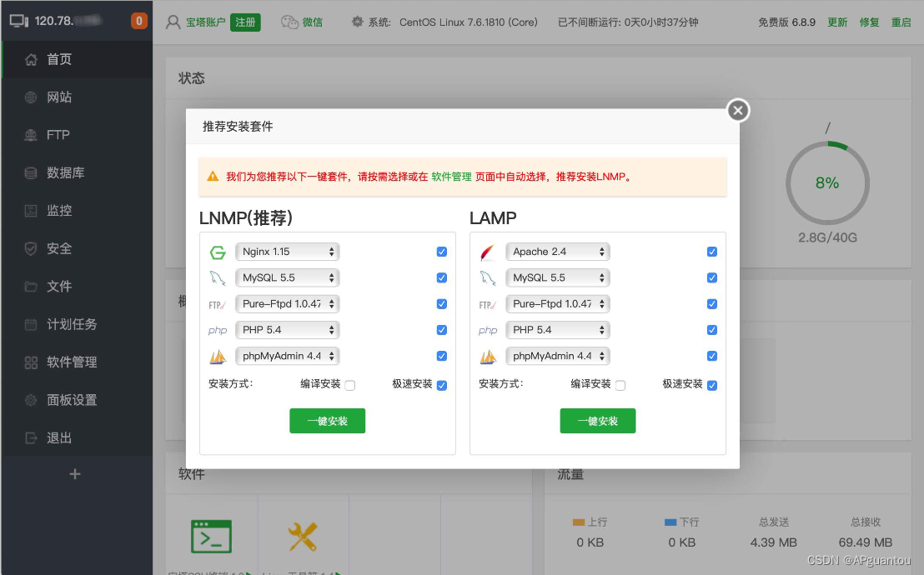Image resolution: width=924 pixels, height=575 pixels.
Task: Uncheck LNMP phpMyAdmin 4.4 checkbox
Action: tap(441, 356)
